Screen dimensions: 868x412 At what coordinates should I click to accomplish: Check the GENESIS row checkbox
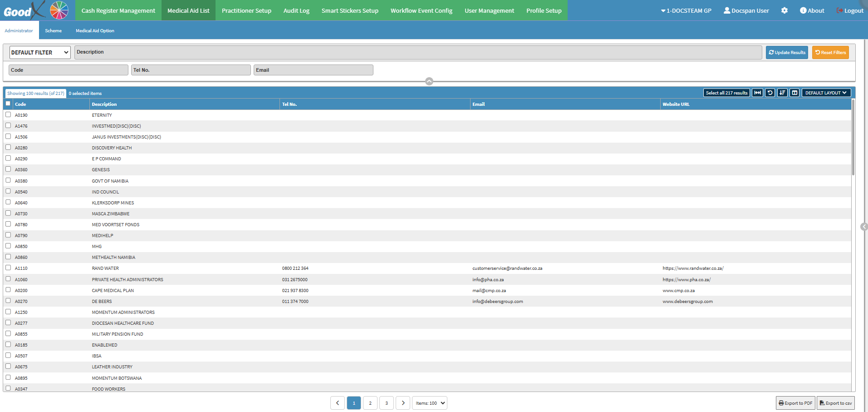tap(8, 169)
